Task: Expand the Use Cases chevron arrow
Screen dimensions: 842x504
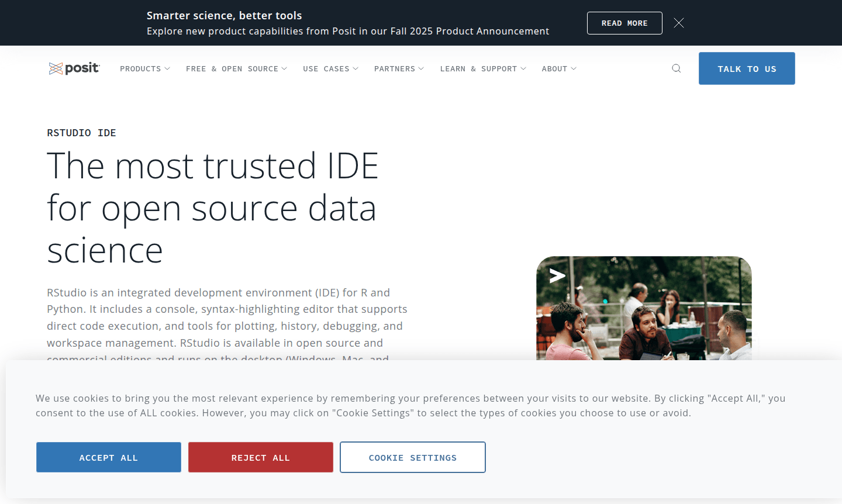Action: (x=356, y=68)
